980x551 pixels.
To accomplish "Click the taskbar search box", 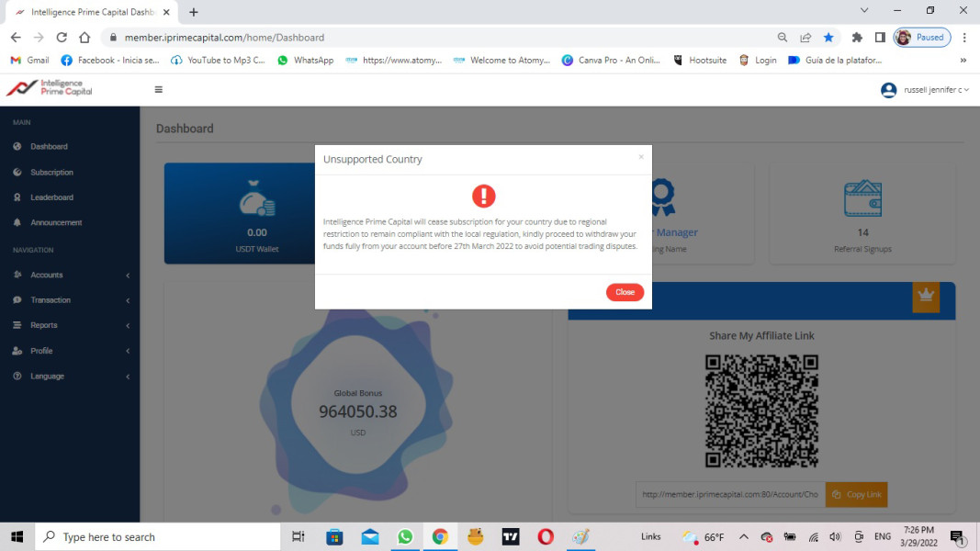I will click(x=157, y=536).
